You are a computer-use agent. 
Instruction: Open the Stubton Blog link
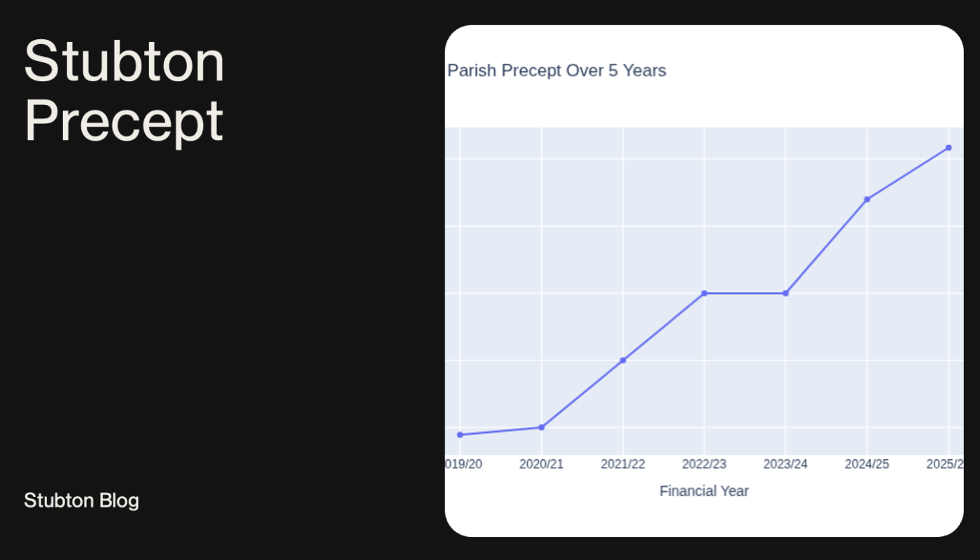pos(81,500)
